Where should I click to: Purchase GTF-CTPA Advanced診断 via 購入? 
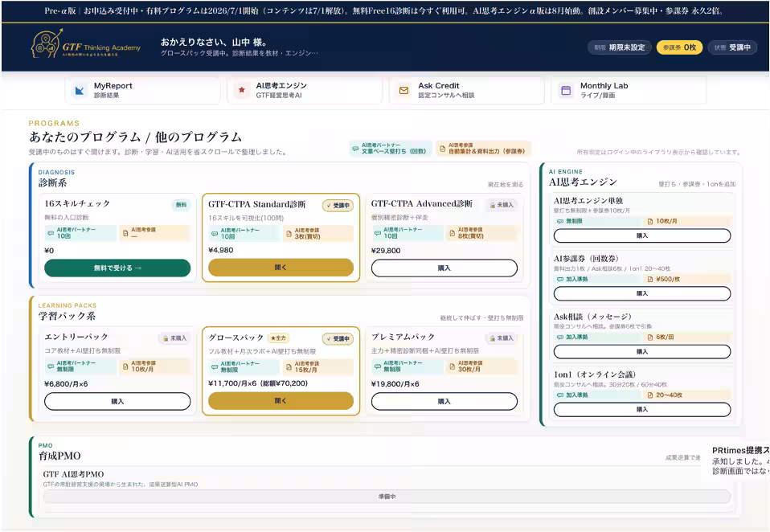(x=444, y=268)
